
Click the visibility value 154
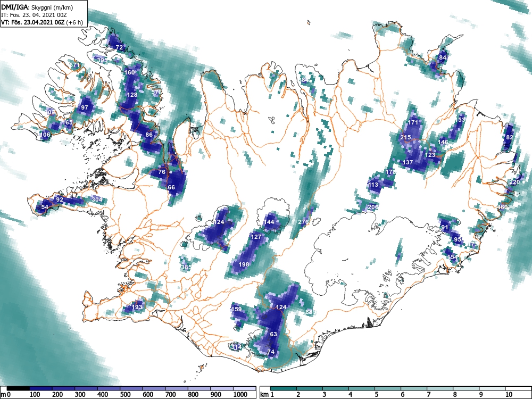452,257
